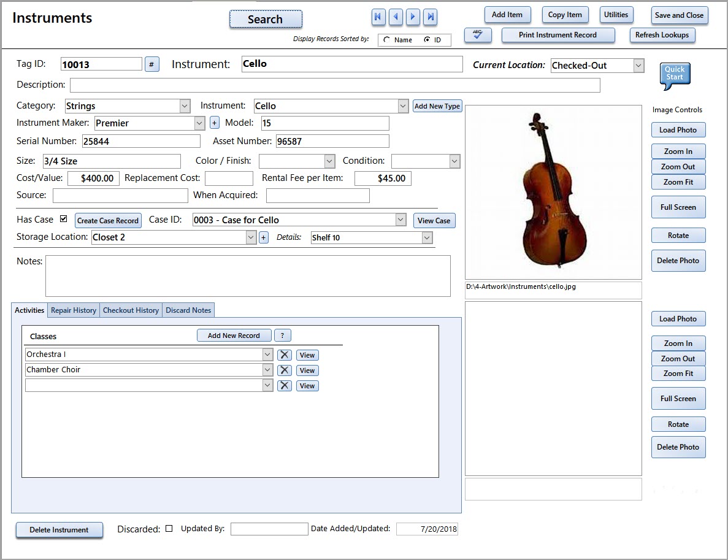
Task: Jump to the first record navigation arrow
Action: (378, 17)
